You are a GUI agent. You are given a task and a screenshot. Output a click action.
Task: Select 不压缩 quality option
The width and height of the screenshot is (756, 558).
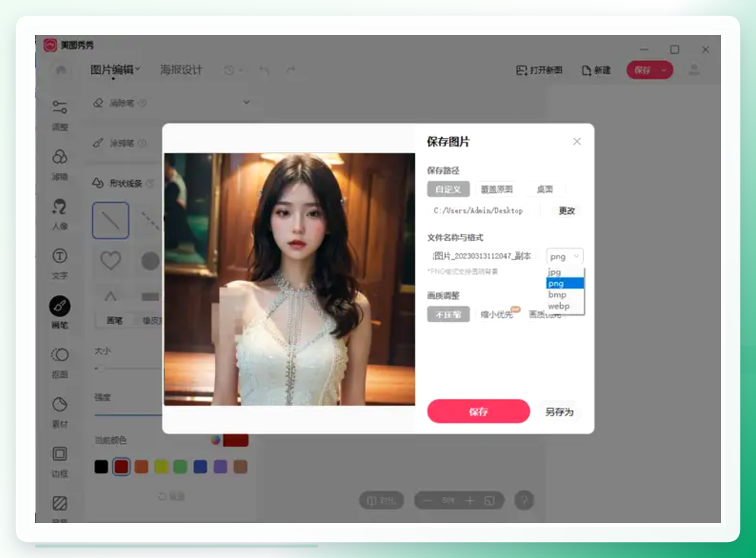[448, 315]
